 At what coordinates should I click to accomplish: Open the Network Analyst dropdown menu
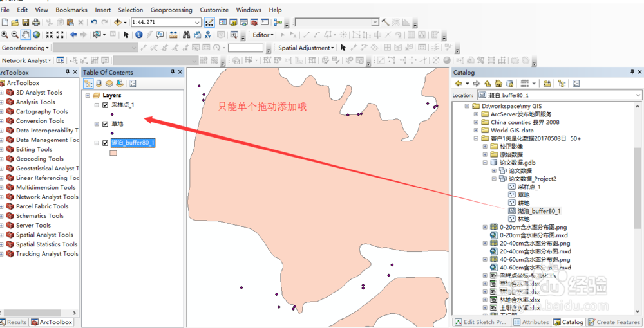26,60
